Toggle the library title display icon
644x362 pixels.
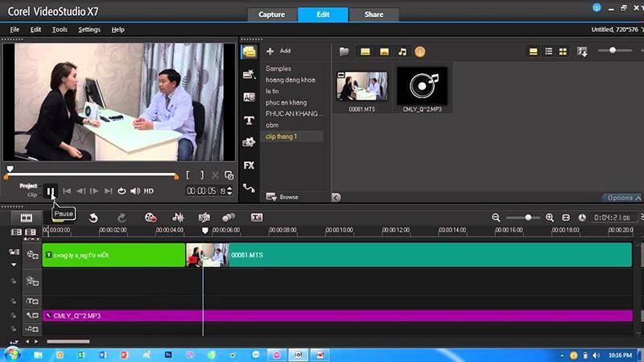point(533,51)
